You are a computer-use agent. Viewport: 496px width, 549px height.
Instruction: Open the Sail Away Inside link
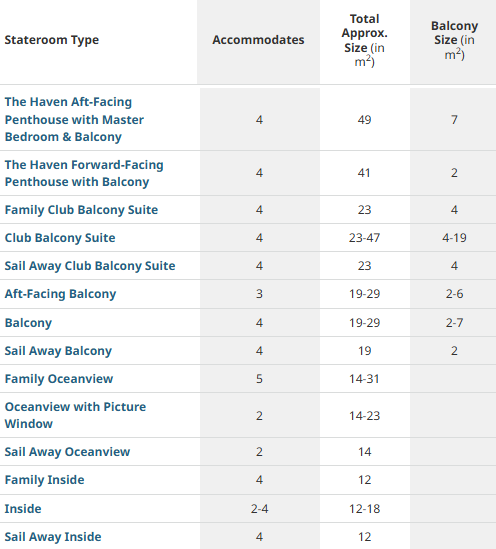point(53,537)
